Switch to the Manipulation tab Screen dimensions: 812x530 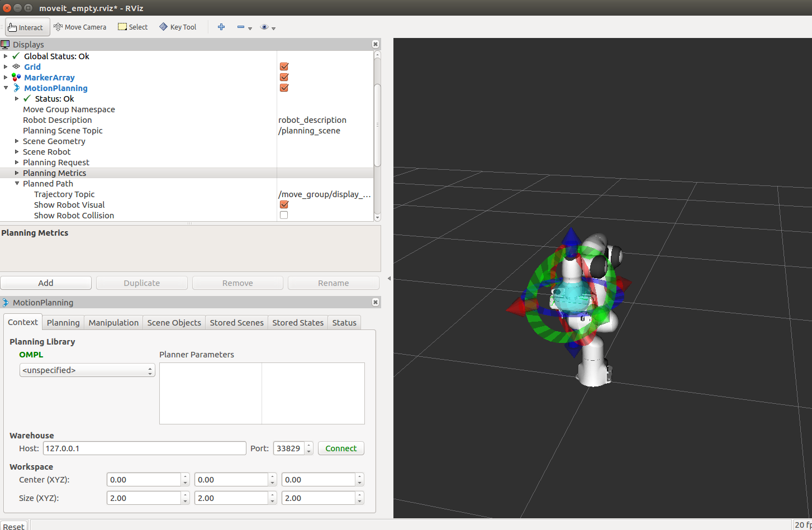pyautogui.click(x=113, y=323)
